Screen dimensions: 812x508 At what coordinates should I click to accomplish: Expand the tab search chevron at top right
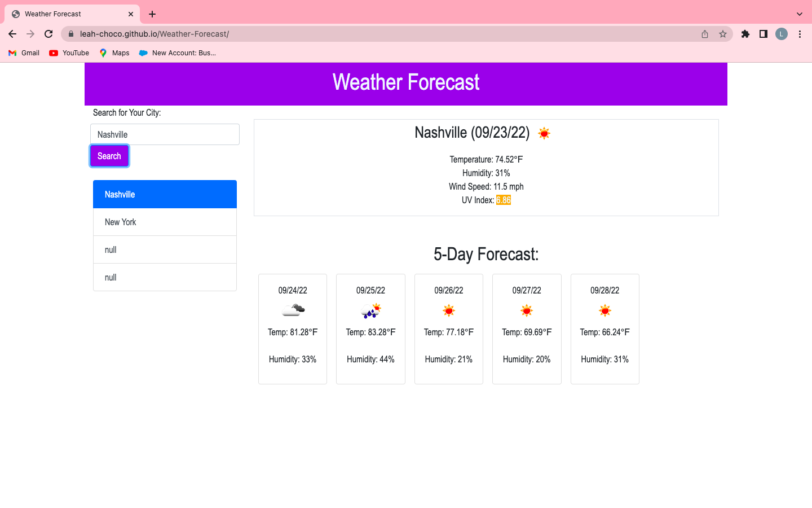[799, 14]
